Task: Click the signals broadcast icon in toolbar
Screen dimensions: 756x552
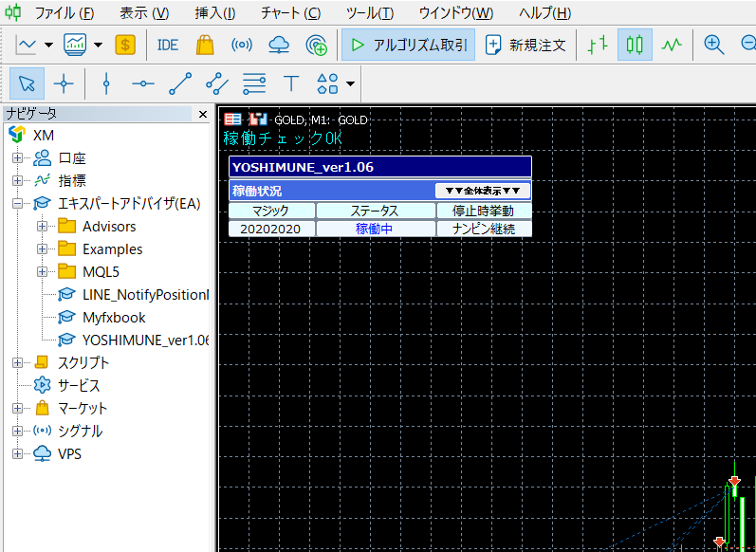Action: (242, 45)
